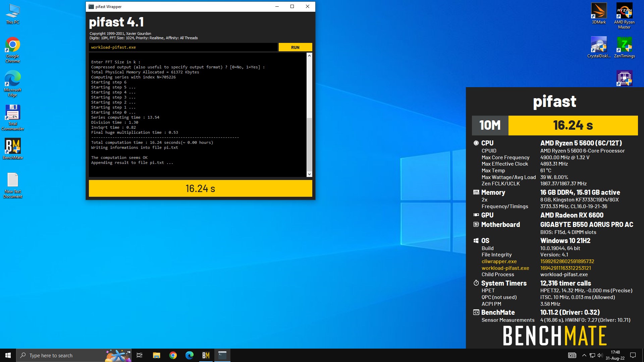Open File Explorer from taskbar
Image resolution: width=644 pixels, height=362 pixels.
tap(156, 355)
